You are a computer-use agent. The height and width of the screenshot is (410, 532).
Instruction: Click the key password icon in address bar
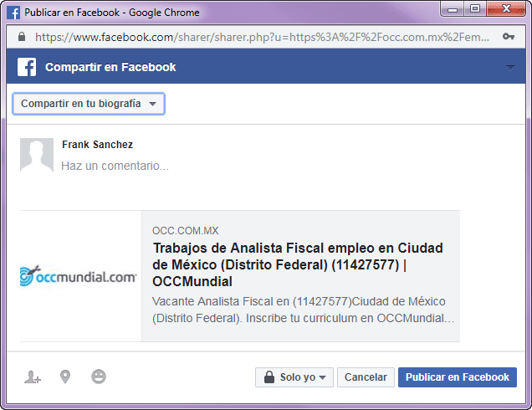coord(509,36)
